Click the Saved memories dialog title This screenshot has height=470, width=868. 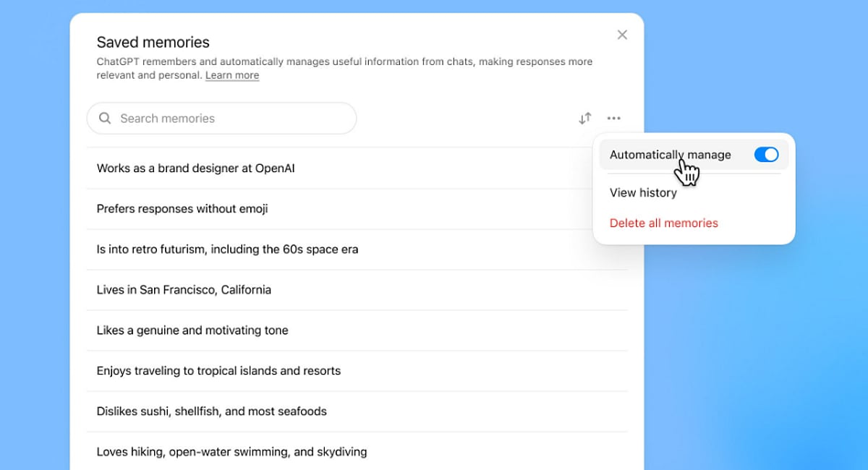point(153,42)
